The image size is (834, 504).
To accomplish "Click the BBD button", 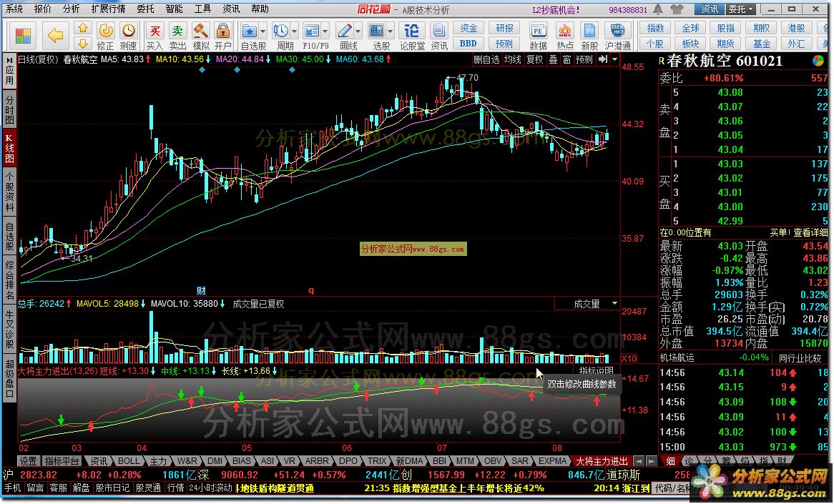I will 468,44.
